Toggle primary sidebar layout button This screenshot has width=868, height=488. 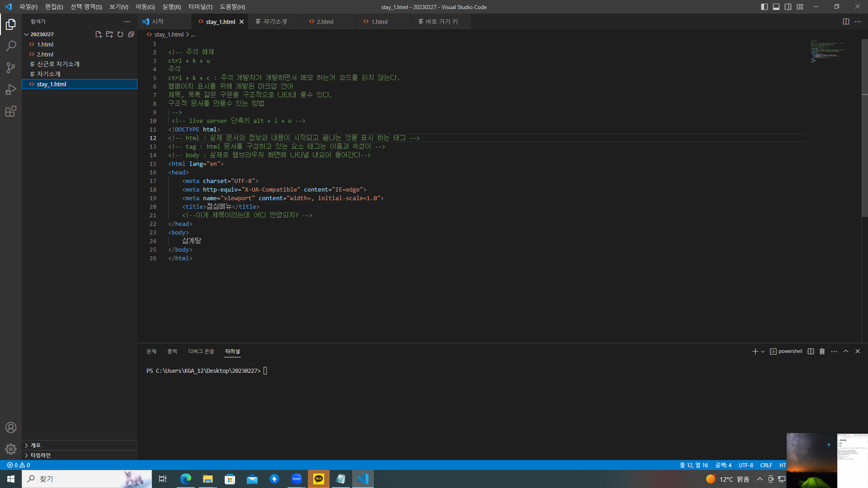[764, 7]
